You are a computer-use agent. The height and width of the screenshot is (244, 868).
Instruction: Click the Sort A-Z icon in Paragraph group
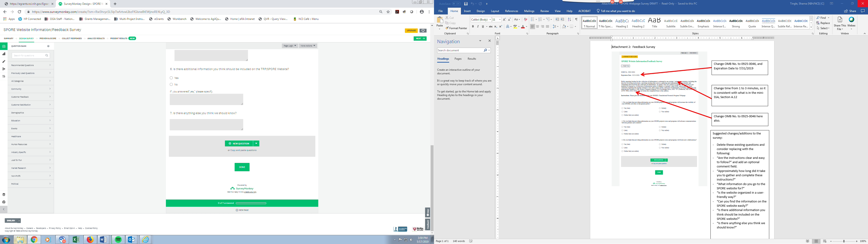569,20
